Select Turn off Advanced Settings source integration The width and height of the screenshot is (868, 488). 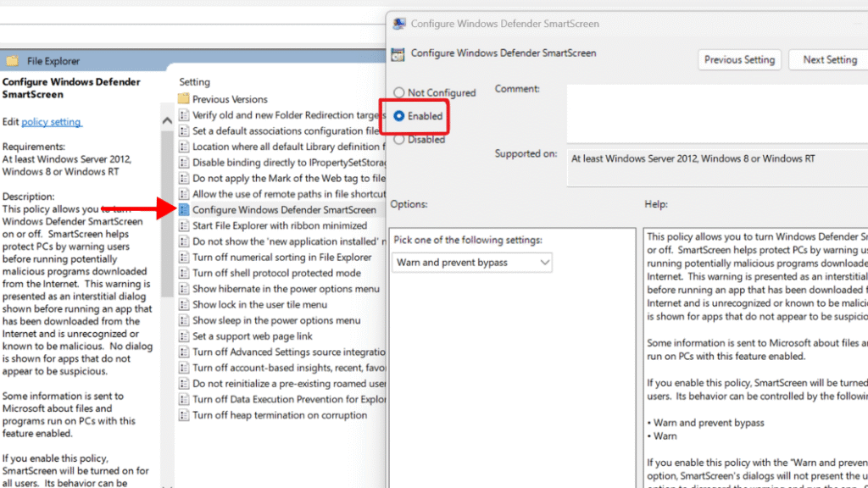pos(288,352)
